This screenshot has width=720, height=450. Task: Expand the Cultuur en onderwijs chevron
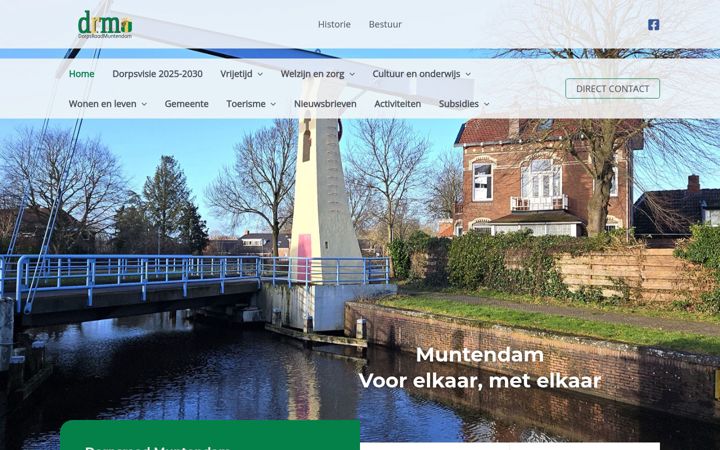(x=468, y=74)
